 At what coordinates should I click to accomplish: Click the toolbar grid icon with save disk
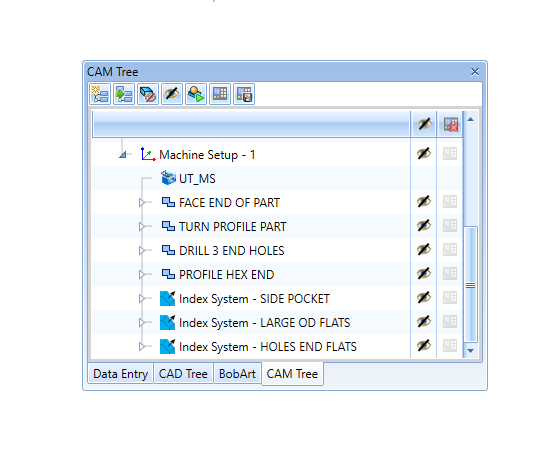point(244,94)
